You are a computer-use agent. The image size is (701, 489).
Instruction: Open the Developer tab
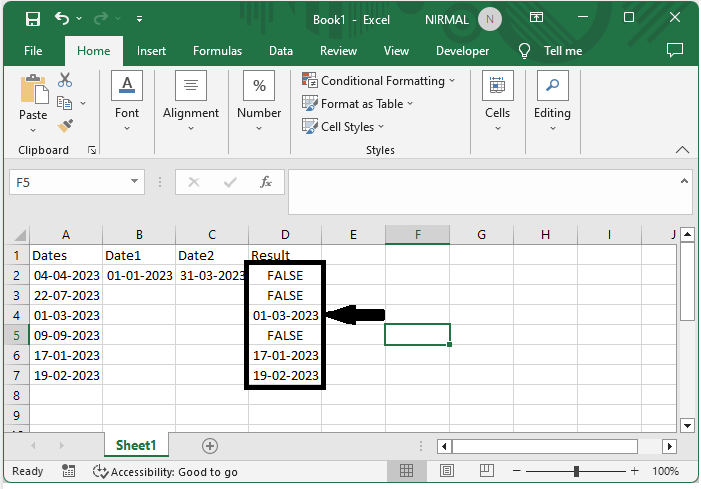(462, 51)
